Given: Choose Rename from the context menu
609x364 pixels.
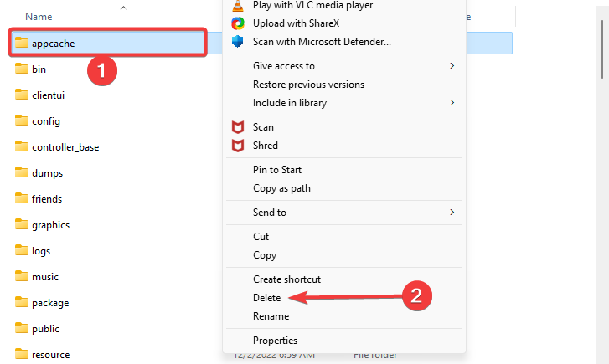Looking at the screenshot, I should (271, 316).
